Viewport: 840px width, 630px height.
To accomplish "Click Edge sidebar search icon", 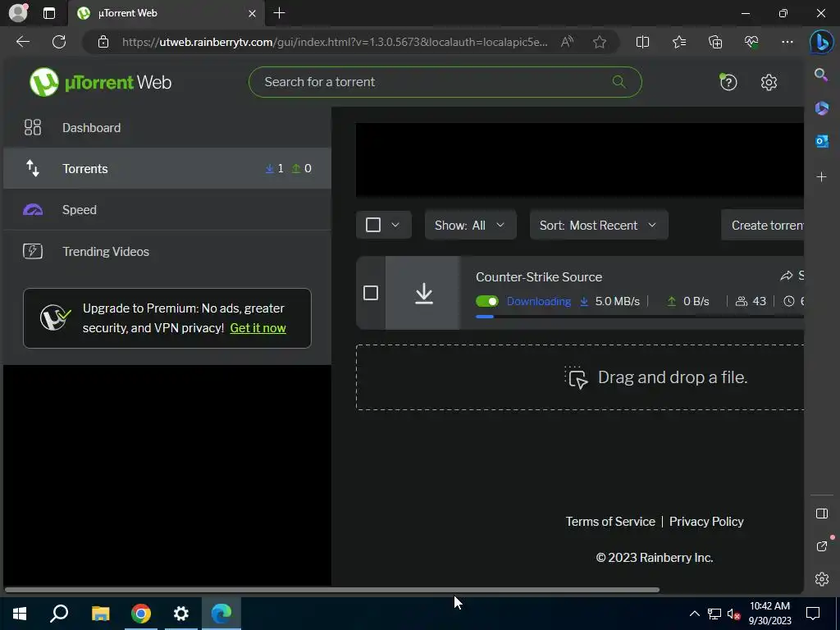I will click(821, 75).
